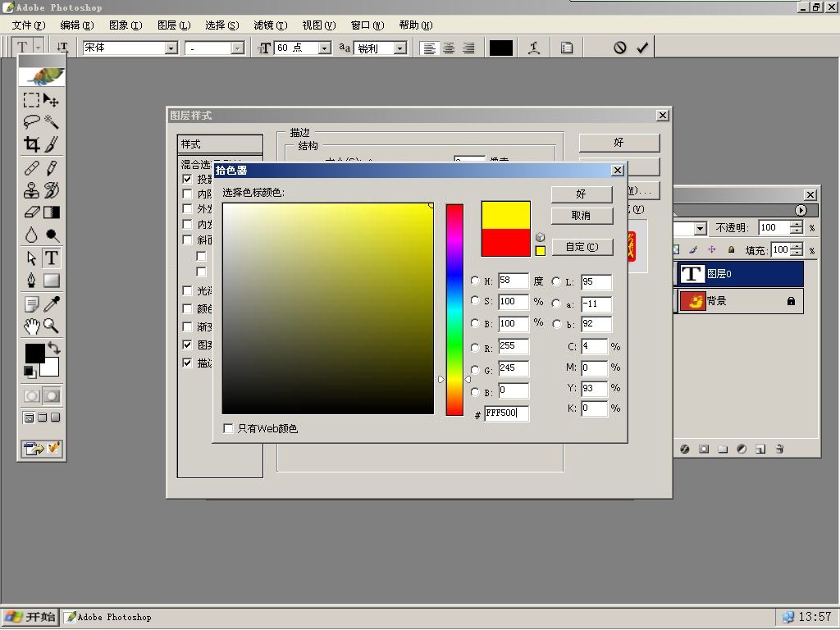Swap foreground and background colors
Viewport: 840px width, 630px height.
click(x=54, y=348)
